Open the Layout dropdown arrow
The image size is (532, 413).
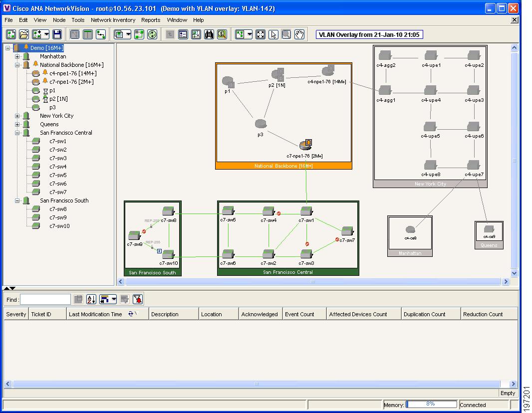click(250, 34)
